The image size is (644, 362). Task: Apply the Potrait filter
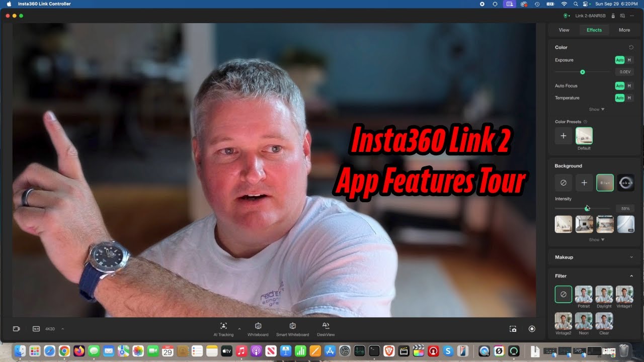[x=584, y=294]
